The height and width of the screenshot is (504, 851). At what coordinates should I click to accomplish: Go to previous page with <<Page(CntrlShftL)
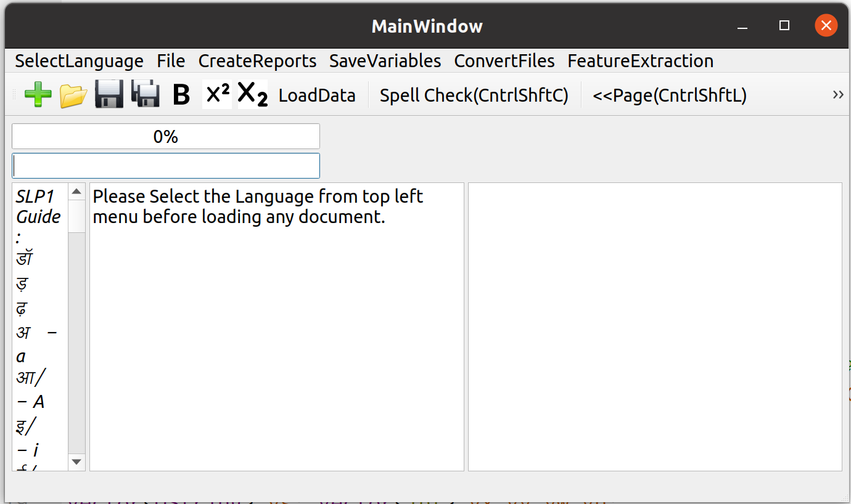click(x=670, y=96)
